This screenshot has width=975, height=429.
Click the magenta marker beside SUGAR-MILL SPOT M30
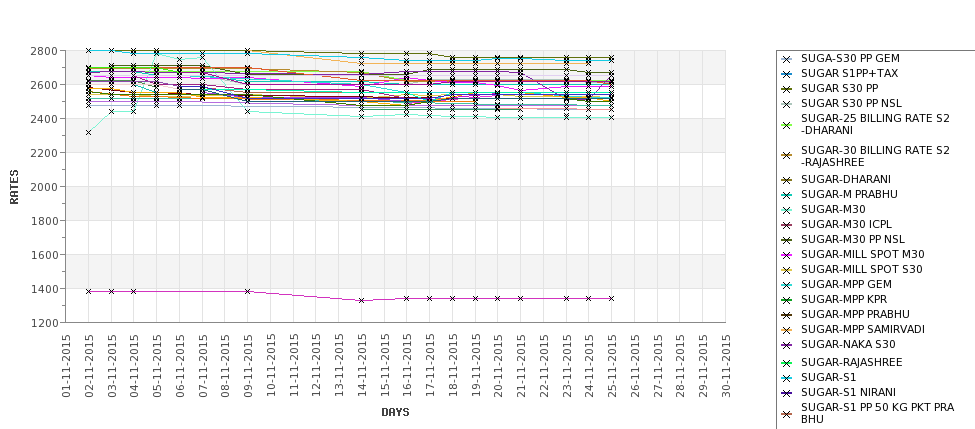pyautogui.click(x=787, y=255)
